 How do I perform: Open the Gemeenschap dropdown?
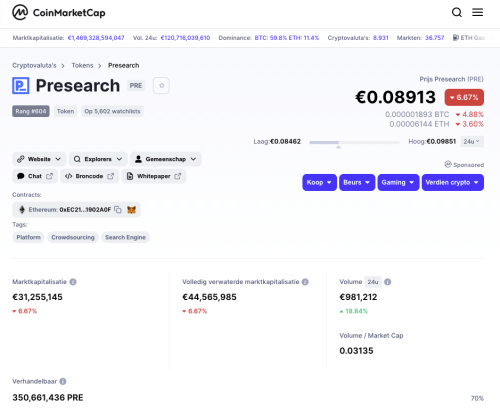[166, 159]
